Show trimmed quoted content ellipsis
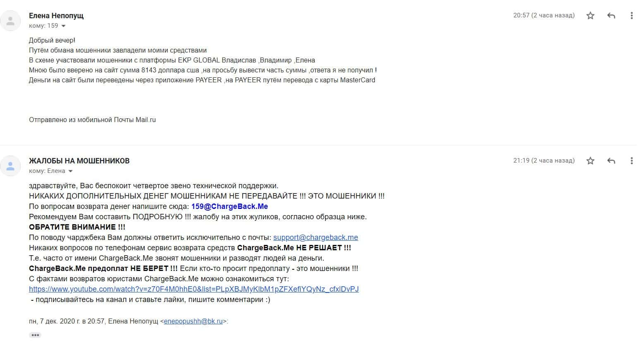Image resolution: width=644 pixels, height=345 pixels. [35, 335]
